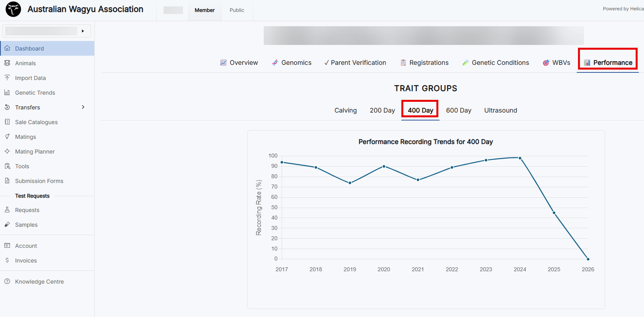Click the 2019 data point on chart
644x317 pixels.
[x=350, y=183]
